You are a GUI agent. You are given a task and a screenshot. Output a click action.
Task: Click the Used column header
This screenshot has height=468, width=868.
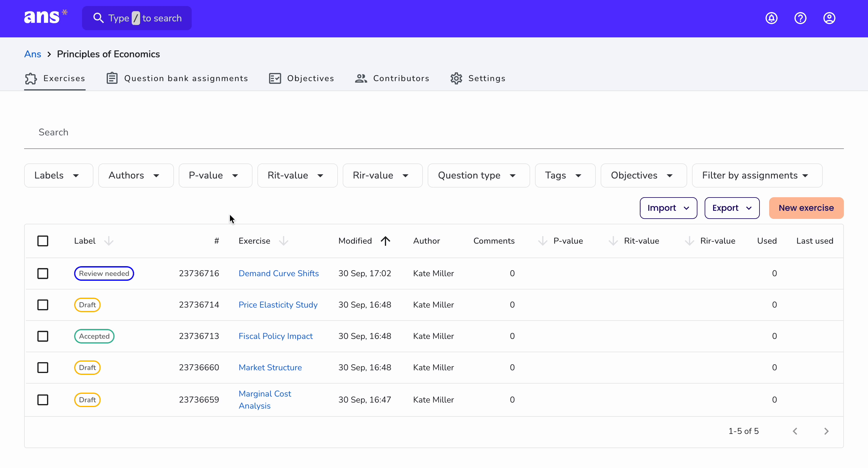point(767,241)
